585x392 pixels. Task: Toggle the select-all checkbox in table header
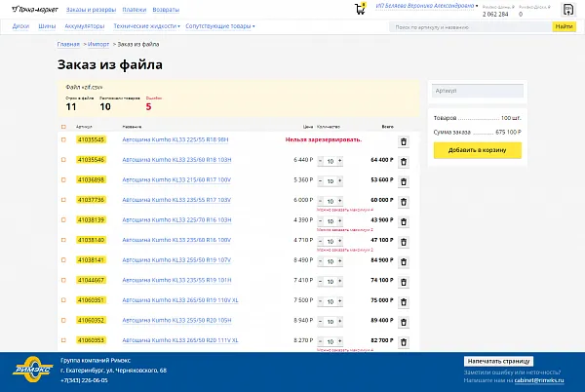64,127
